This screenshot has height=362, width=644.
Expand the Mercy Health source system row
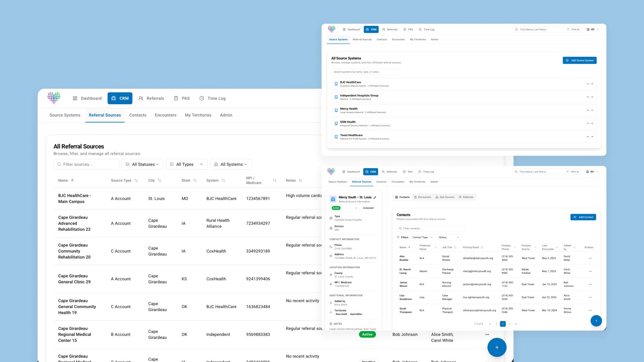[592, 110]
